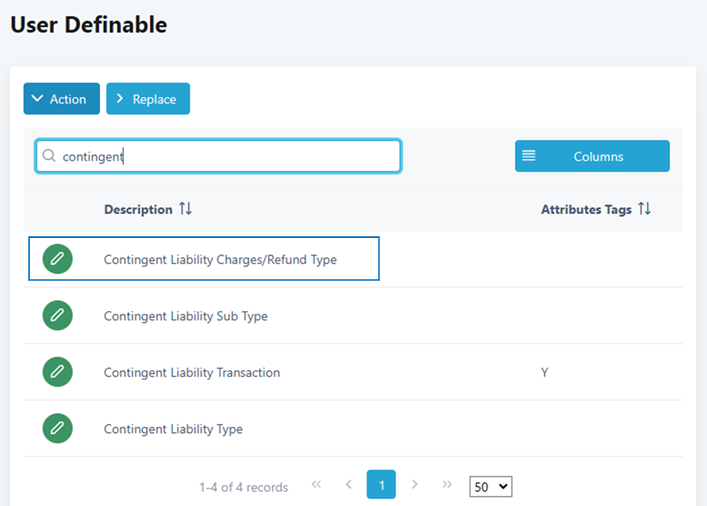Select Contingent Liability Sub Type row text
This screenshot has height=506, width=707.
point(186,316)
